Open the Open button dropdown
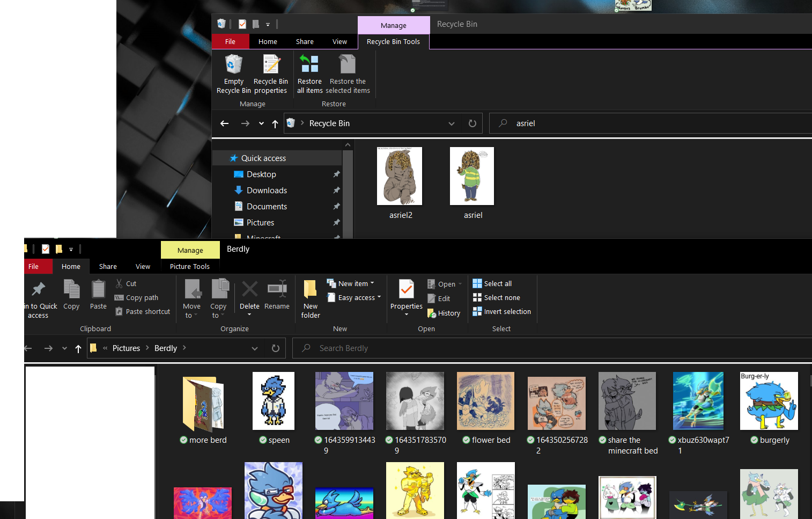Screen dimensions: 812x519 (x=460, y=284)
